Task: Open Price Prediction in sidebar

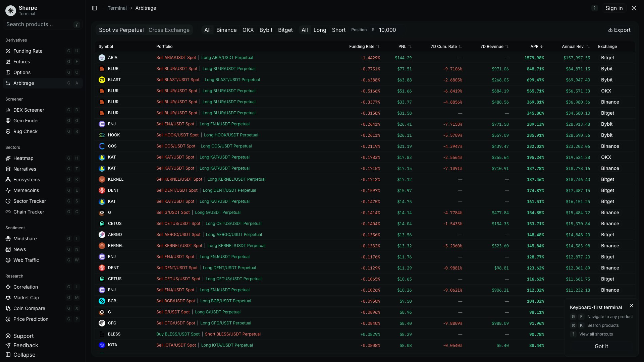Action: coord(31,319)
